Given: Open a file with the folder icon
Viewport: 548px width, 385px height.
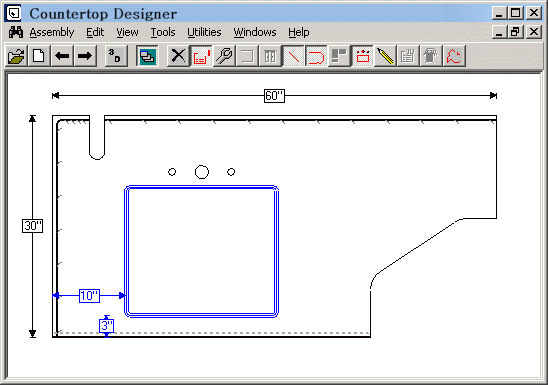Looking at the screenshot, I should click(16, 56).
